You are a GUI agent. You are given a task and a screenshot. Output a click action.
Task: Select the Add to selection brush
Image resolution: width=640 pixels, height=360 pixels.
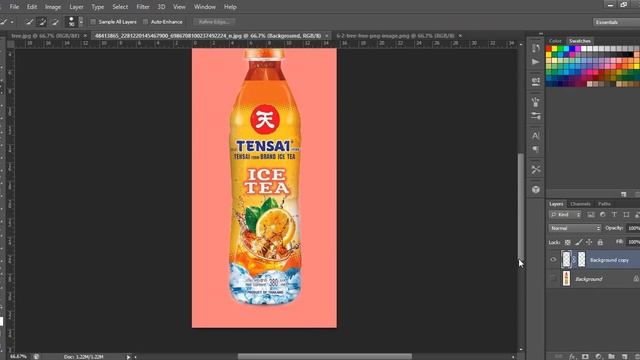pyautogui.click(x=42, y=22)
